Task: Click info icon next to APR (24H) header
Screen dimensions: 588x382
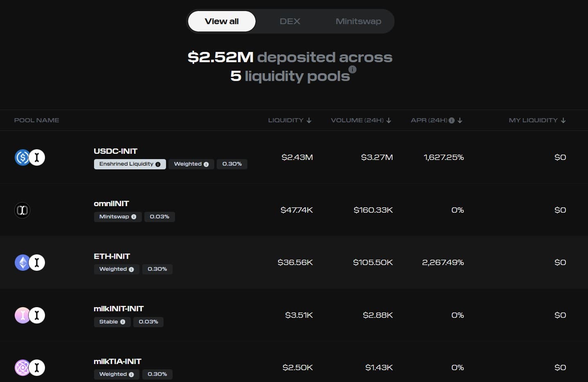Action: tap(451, 120)
